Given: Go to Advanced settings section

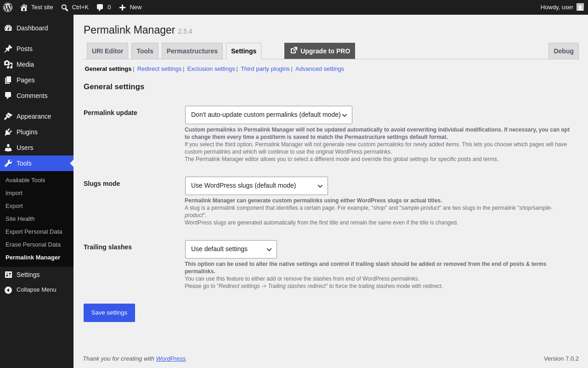Looking at the screenshot, I should (320, 69).
